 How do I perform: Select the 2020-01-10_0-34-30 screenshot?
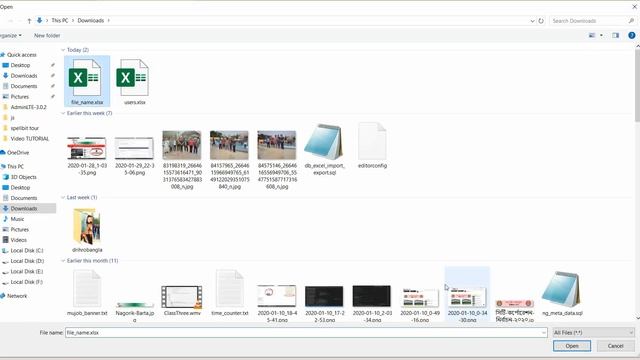467,295
